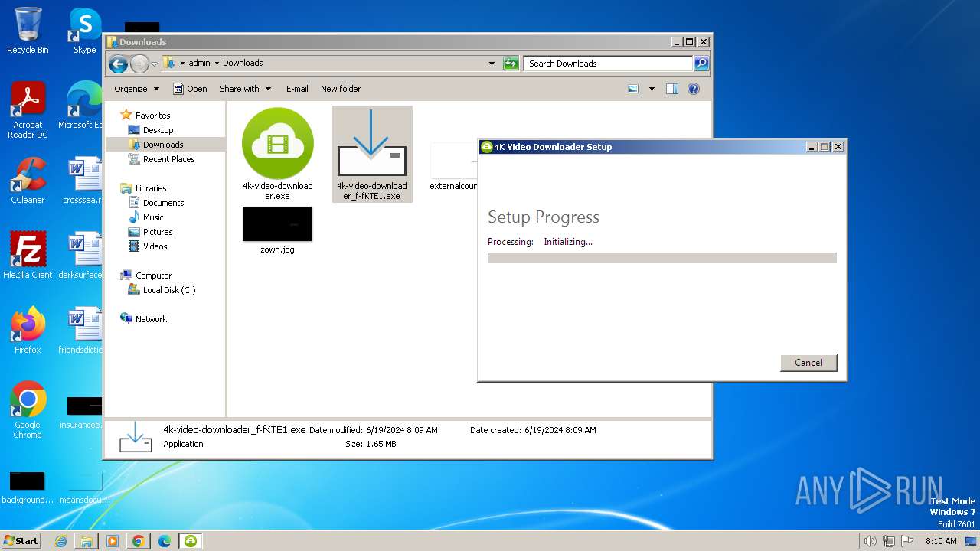Click the search magnifier icon
Screen dimensions: 980x551
701,64
